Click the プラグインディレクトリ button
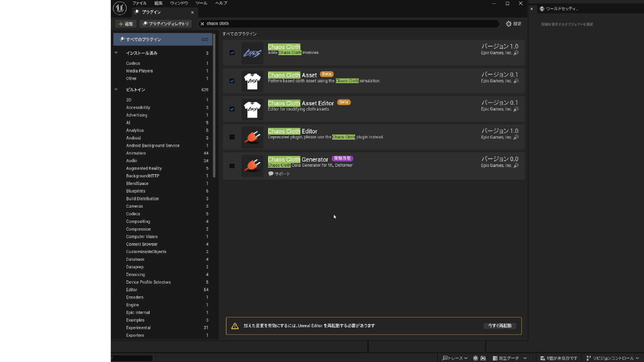This screenshot has height=362, width=644. [x=166, y=24]
